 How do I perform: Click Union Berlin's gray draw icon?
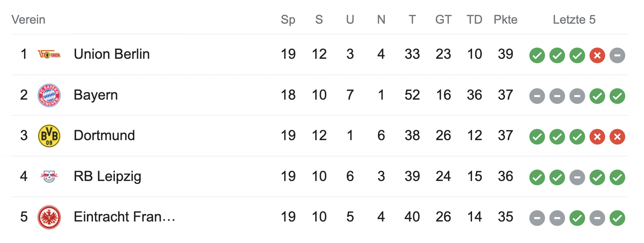[617, 55]
